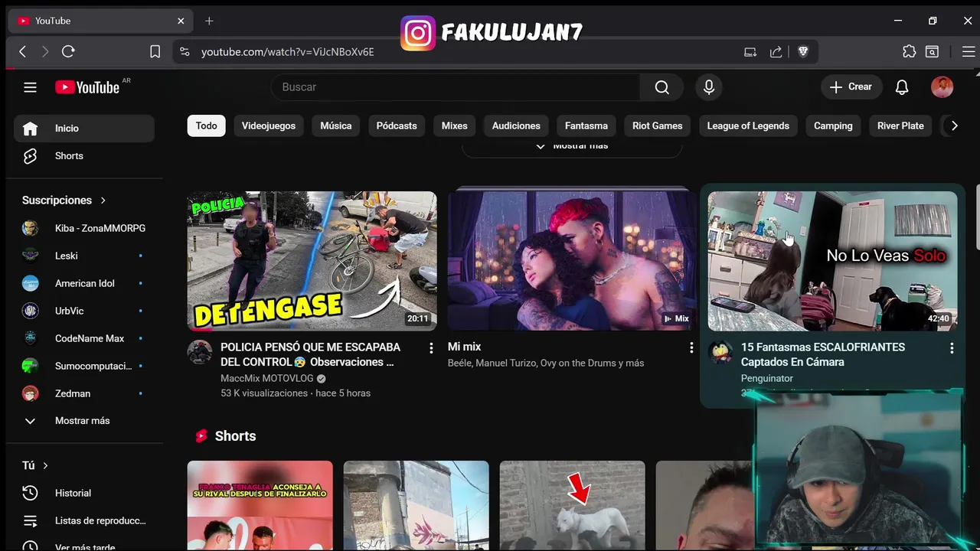Go to Inicio in the sidebar

[x=84, y=129]
